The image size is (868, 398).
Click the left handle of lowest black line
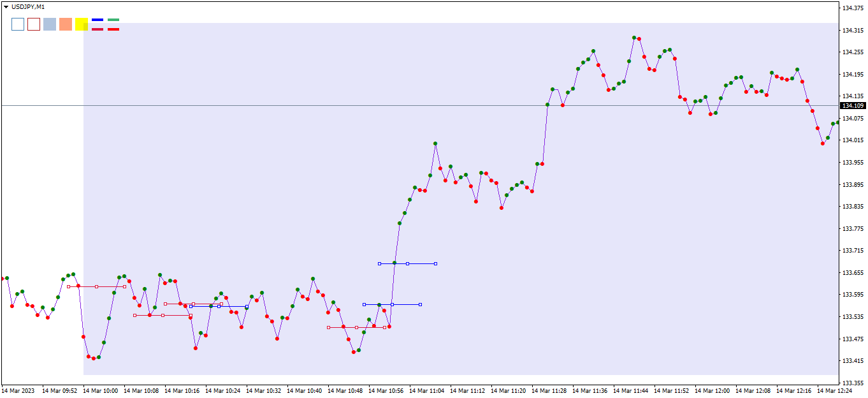328,327
